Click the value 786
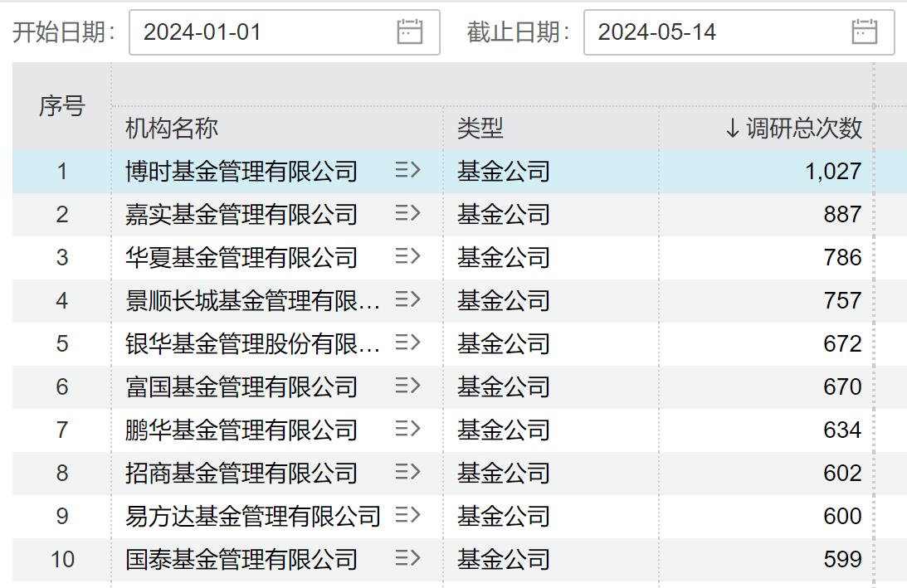 (843, 257)
